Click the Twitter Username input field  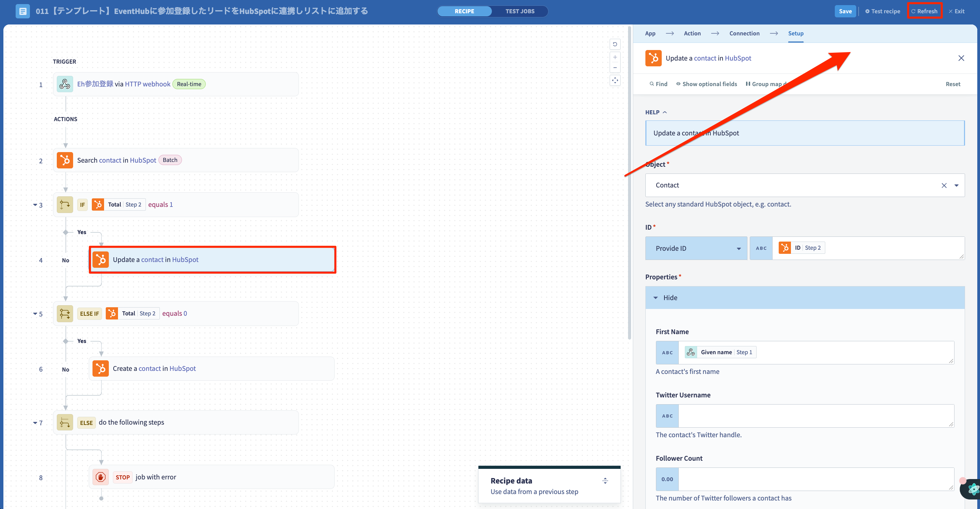point(816,416)
